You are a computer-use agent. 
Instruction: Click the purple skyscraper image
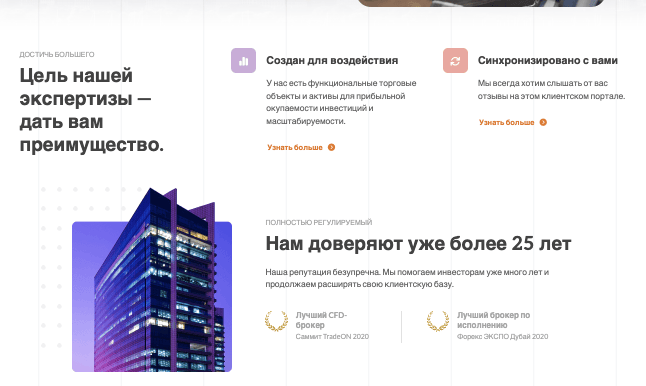(x=152, y=280)
